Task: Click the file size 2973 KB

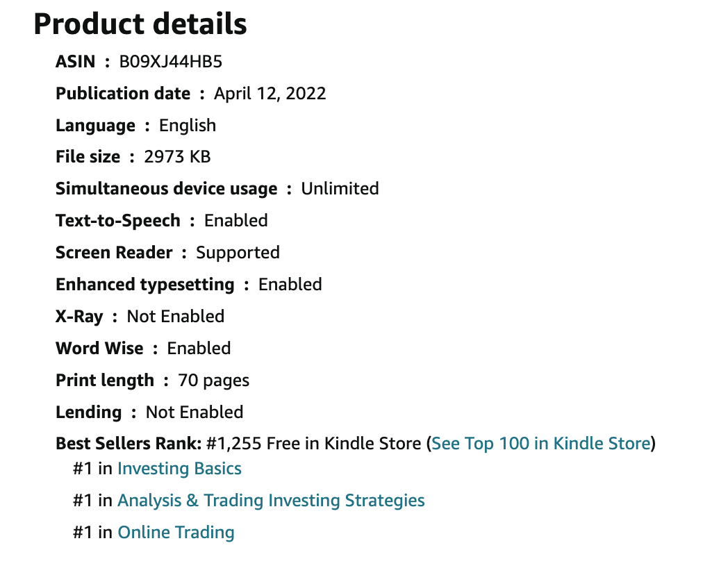Action: [177, 157]
